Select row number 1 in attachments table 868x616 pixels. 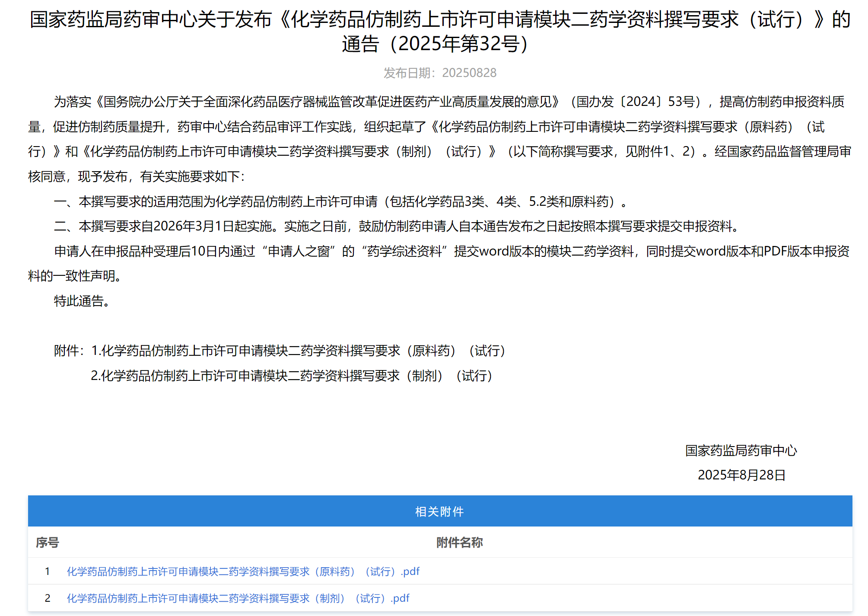[48, 571]
